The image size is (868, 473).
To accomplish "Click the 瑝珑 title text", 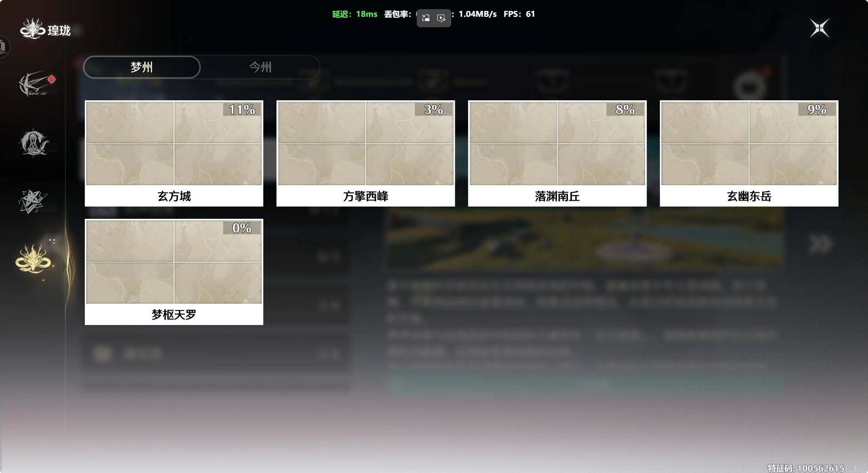I will click(x=59, y=30).
